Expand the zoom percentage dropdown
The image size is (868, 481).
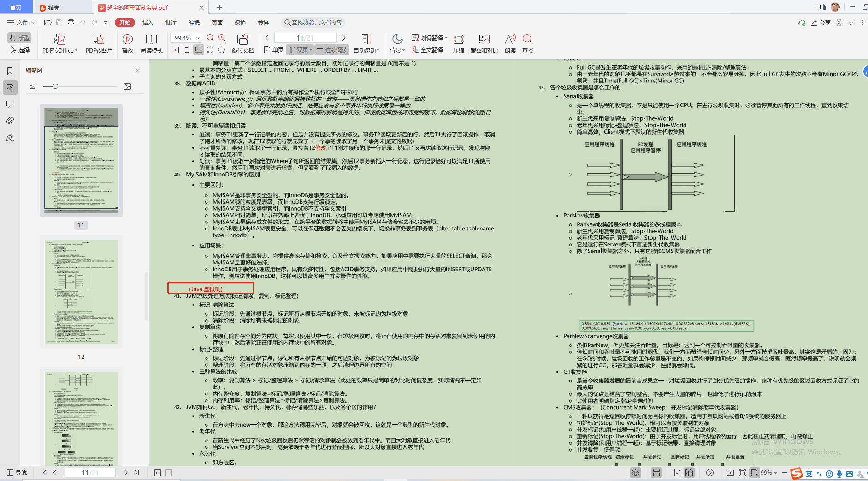point(198,38)
